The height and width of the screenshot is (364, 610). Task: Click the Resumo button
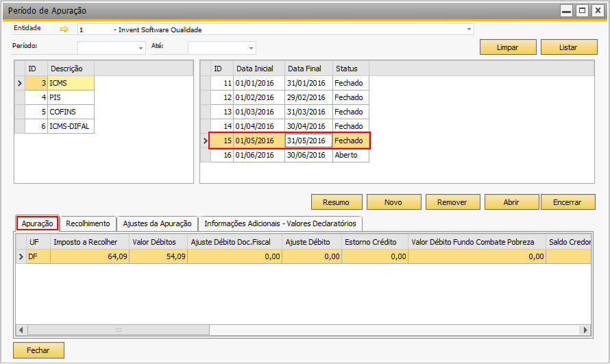coord(336,202)
